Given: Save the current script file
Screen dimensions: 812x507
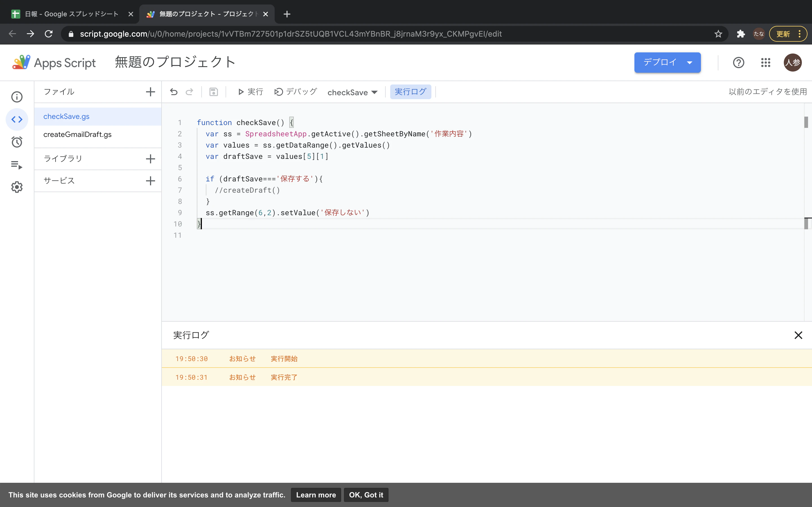Looking at the screenshot, I should tap(214, 92).
